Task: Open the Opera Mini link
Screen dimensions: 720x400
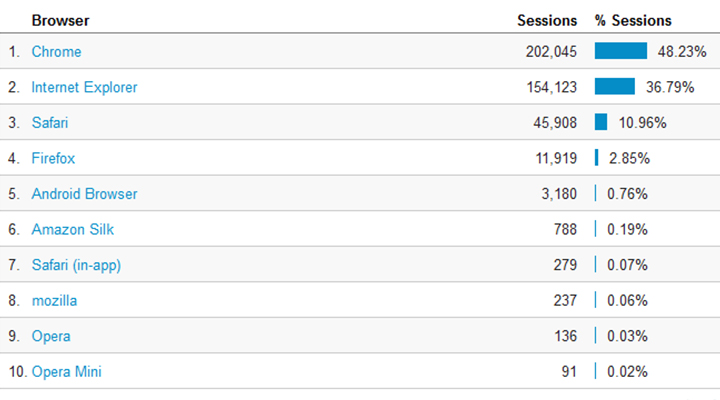Action: point(67,372)
